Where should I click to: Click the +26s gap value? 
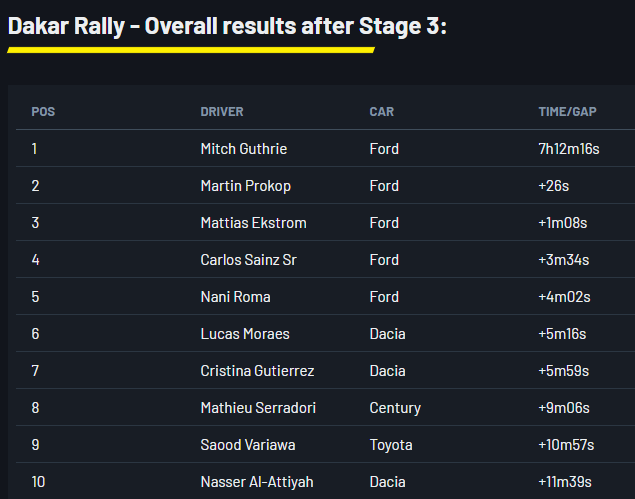553,186
